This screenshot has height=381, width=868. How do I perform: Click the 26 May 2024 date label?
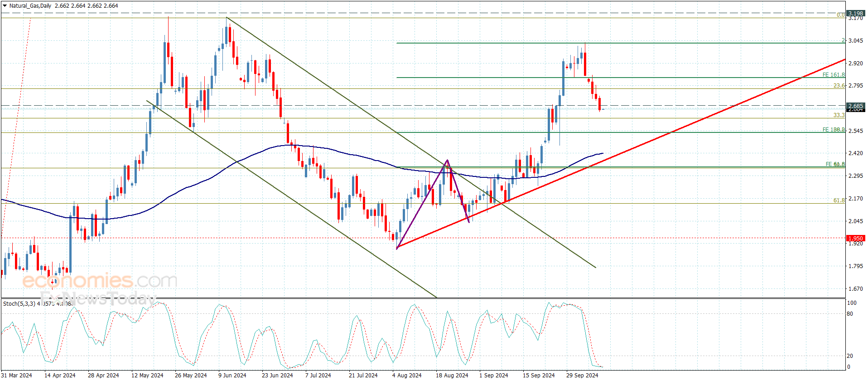[x=191, y=376]
